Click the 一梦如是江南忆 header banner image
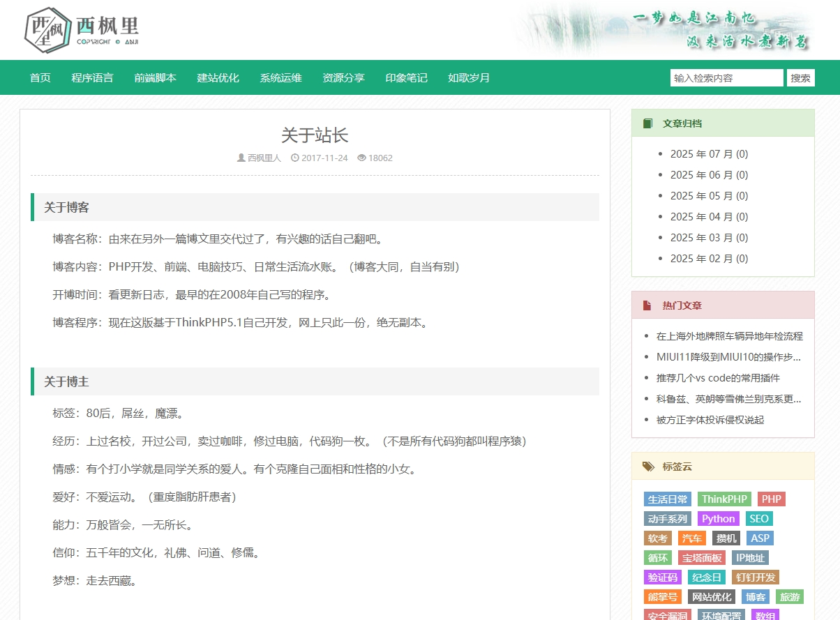 pyautogui.click(x=663, y=30)
